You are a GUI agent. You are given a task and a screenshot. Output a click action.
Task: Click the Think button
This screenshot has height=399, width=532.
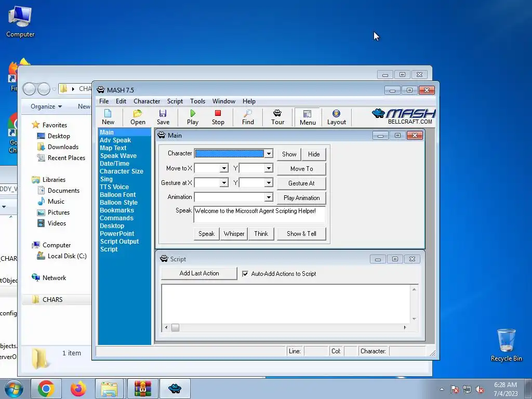[x=261, y=234]
